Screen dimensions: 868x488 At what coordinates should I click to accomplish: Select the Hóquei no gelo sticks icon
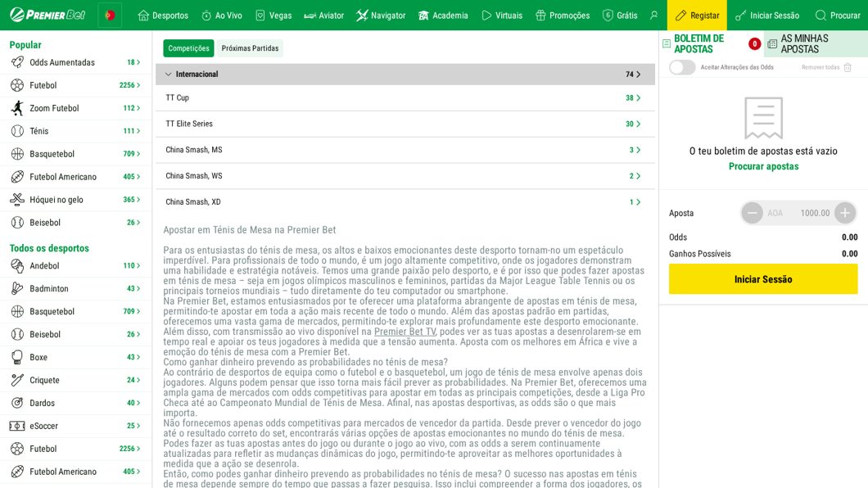tap(17, 200)
